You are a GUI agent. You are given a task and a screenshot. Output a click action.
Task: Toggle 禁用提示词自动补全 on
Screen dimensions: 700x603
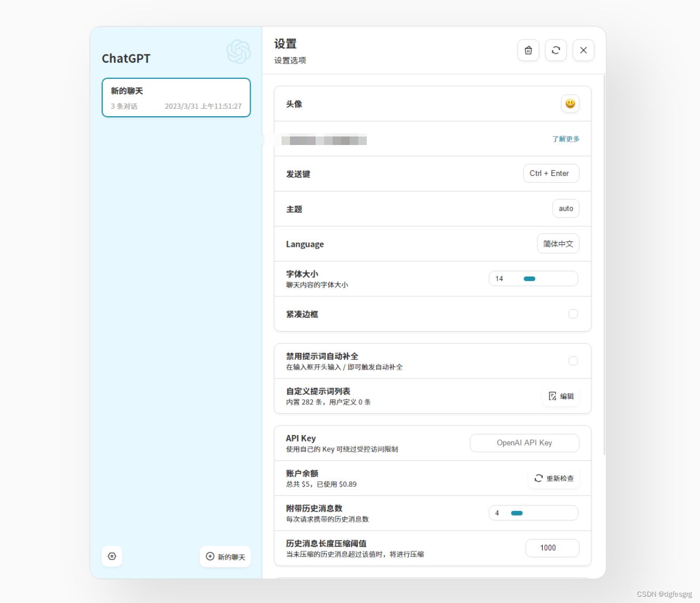click(573, 361)
